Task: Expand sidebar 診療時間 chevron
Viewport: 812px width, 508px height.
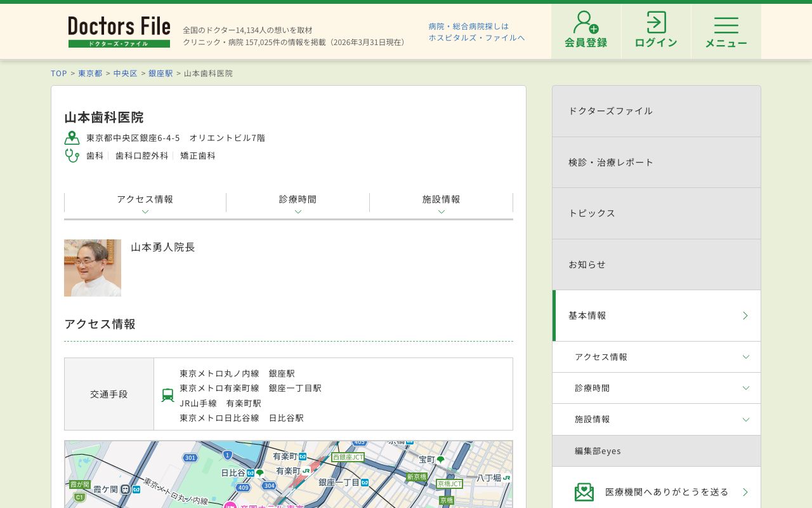Action: tap(746, 388)
